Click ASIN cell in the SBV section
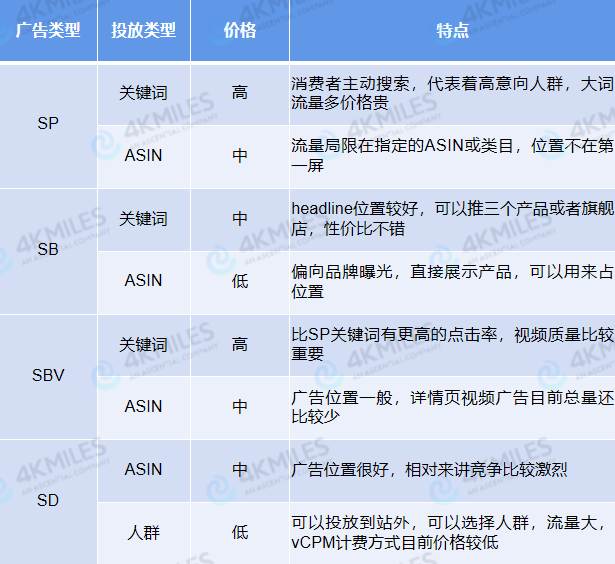The image size is (615, 564). [x=143, y=406]
